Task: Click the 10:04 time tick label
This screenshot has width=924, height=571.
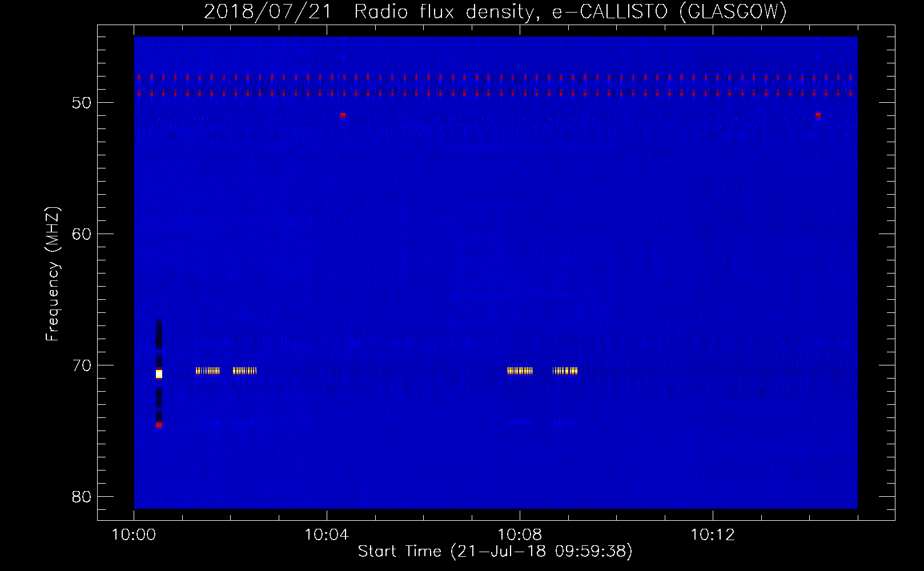Action: click(x=327, y=535)
